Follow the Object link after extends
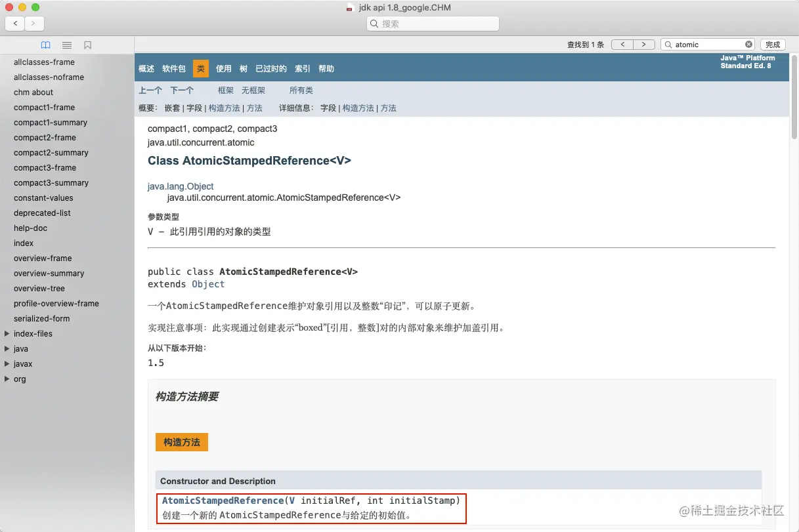 click(208, 284)
